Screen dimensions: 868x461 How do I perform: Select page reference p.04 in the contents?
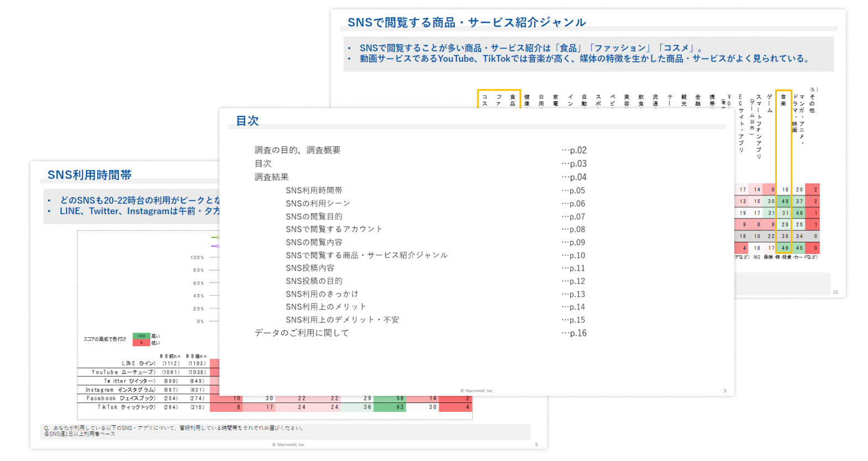pyautogui.click(x=574, y=177)
